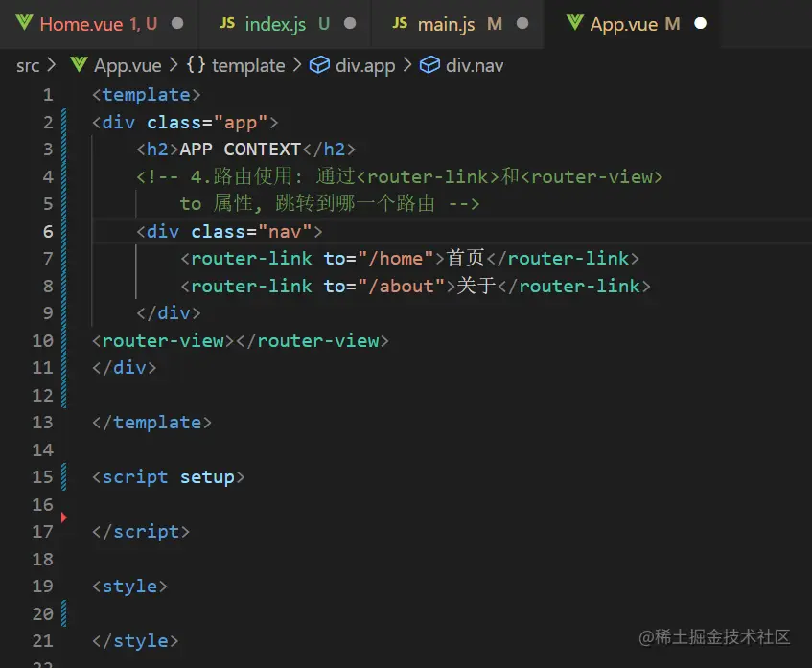Screen dimensions: 812x668
Task: Open the template breadcrumb segment
Action: coord(248,66)
